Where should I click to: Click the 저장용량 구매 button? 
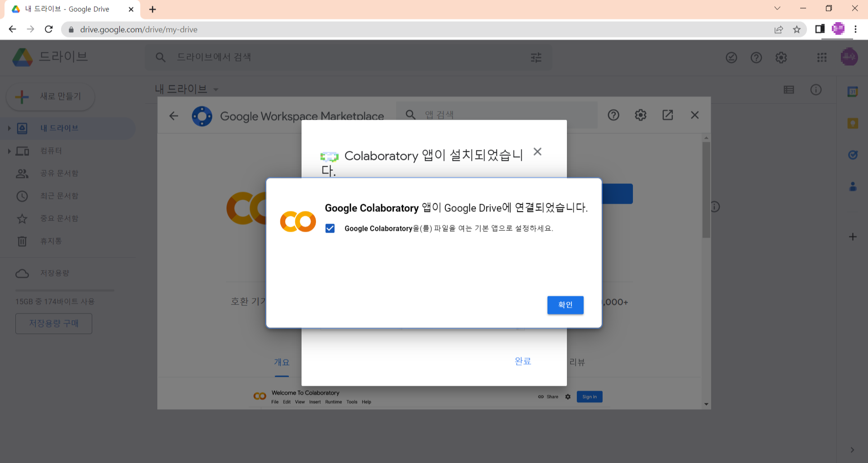point(54,323)
